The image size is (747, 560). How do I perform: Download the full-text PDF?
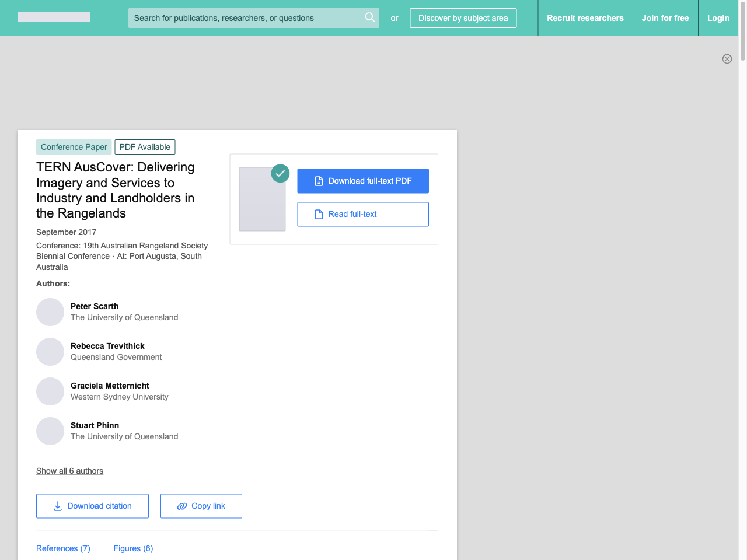coord(363,181)
